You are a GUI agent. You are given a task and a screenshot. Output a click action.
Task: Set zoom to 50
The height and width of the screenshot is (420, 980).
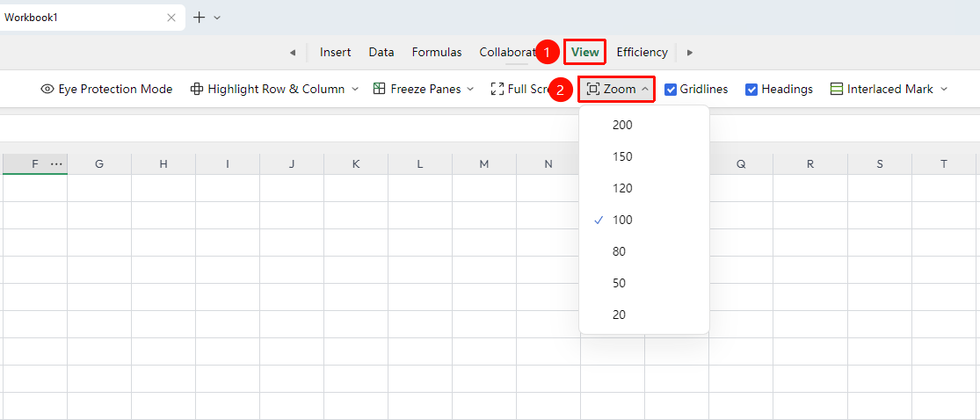(x=644, y=283)
